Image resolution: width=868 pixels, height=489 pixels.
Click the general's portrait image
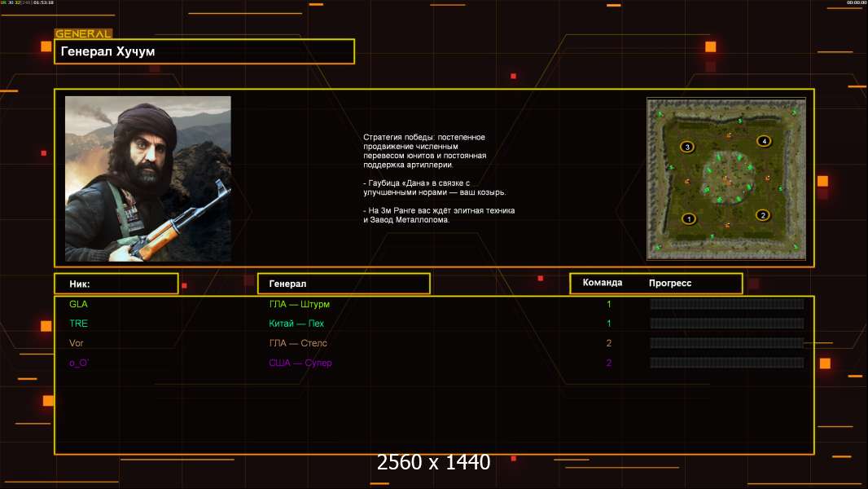coord(147,178)
